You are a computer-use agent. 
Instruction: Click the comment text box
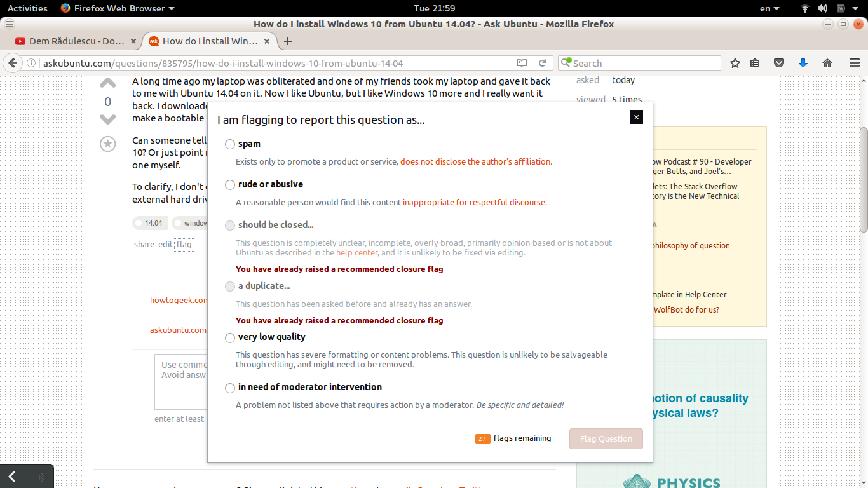[180, 382]
